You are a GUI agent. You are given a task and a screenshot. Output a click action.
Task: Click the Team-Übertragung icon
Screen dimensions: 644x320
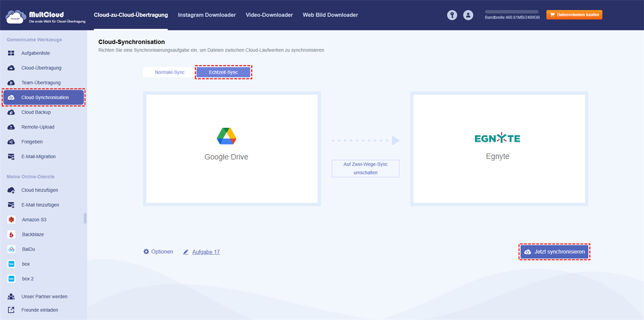tap(11, 83)
